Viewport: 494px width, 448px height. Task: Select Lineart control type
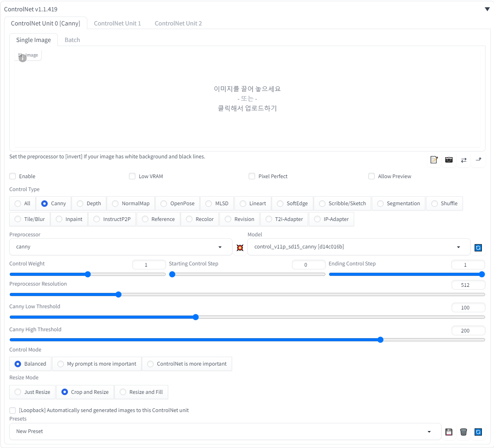pos(253,204)
